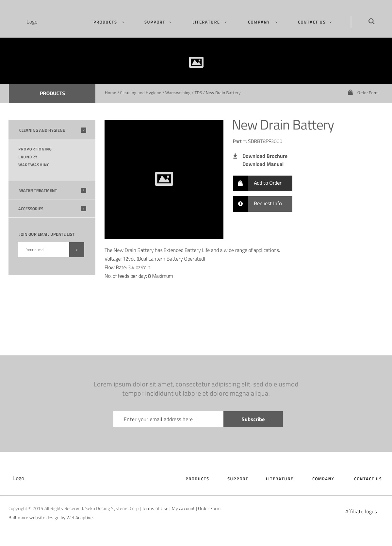
Task: Go to Cleaning and Hygiene breadcrumb link
Action: [x=140, y=93]
